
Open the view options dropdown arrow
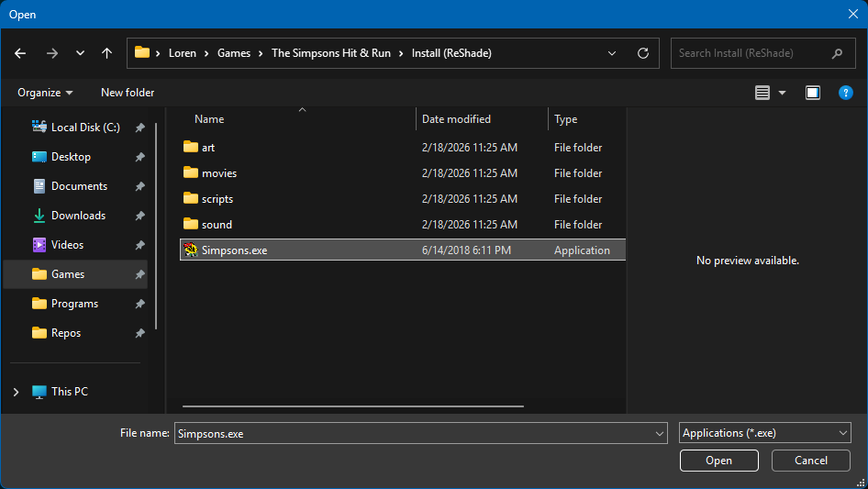pyautogui.click(x=782, y=93)
